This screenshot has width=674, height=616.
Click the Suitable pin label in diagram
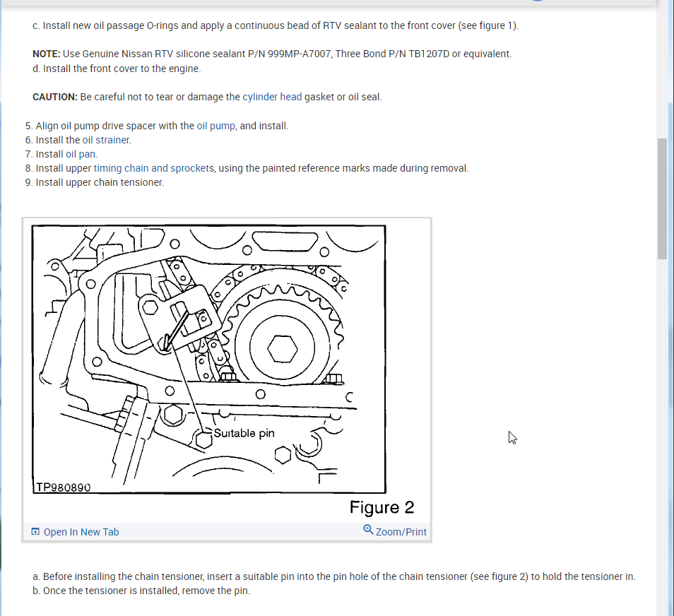coord(244,433)
